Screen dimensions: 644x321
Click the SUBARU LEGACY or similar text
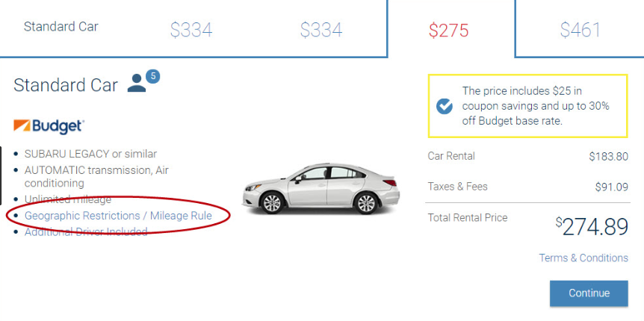[x=90, y=154]
